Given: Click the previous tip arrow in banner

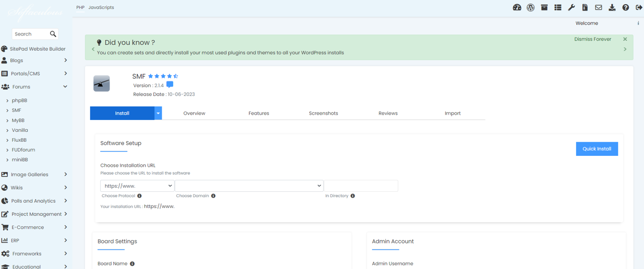Looking at the screenshot, I should coord(93,50).
